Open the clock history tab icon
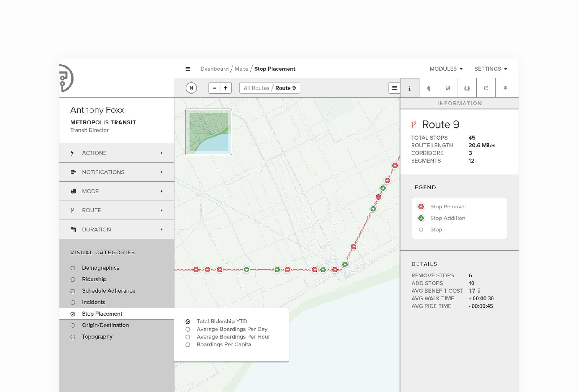Image resolution: width=578 pixels, height=392 pixels. pyautogui.click(x=486, y=88)
